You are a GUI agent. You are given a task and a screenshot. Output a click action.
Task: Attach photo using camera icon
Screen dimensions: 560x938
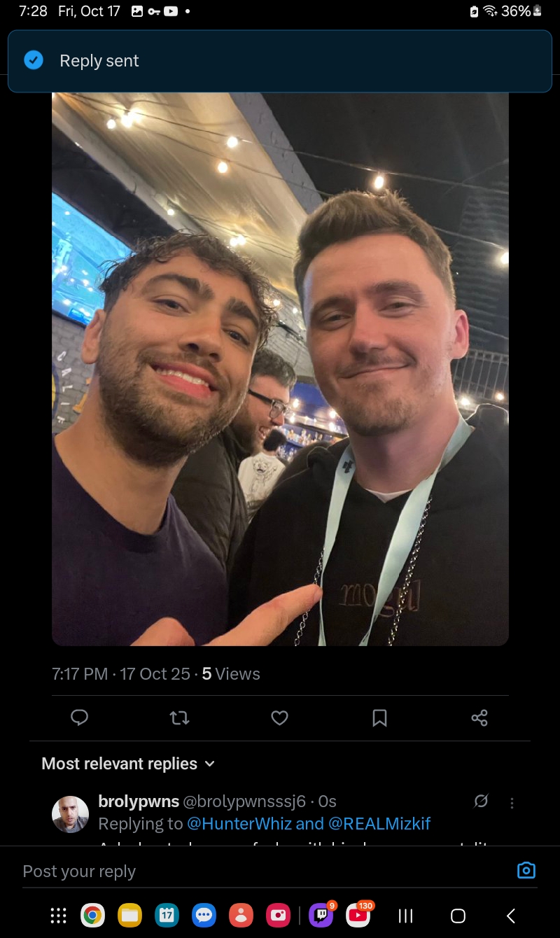click(x=526, y=870)
